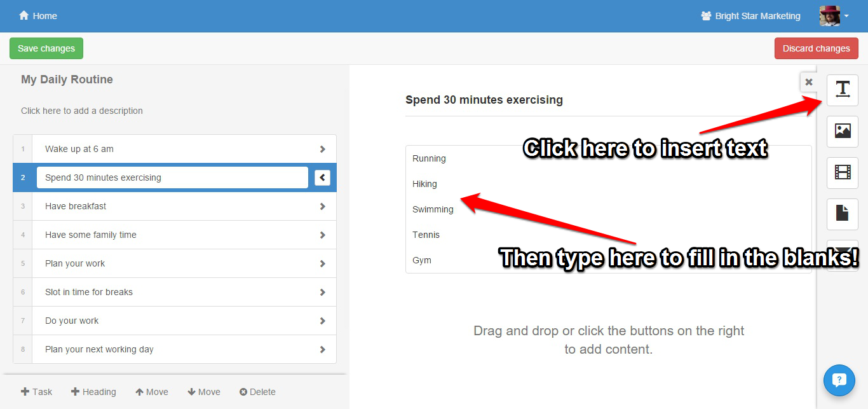Click the insert video film icon

pyautogui.click(x=843, y=172)
